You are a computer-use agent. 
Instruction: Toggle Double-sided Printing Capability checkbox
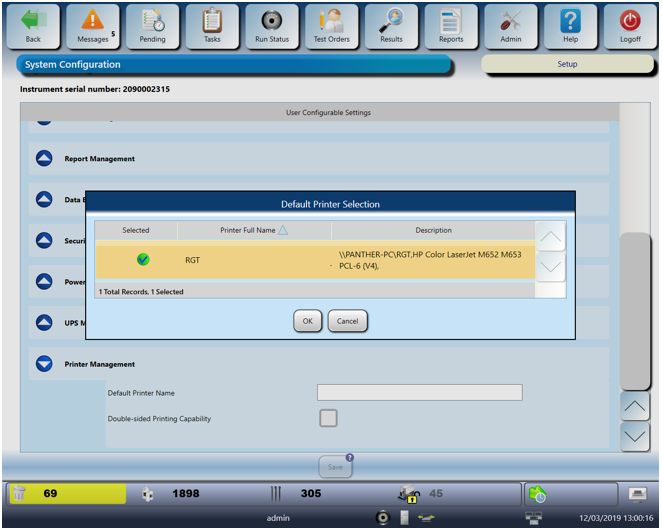click(x=328, y=418)
